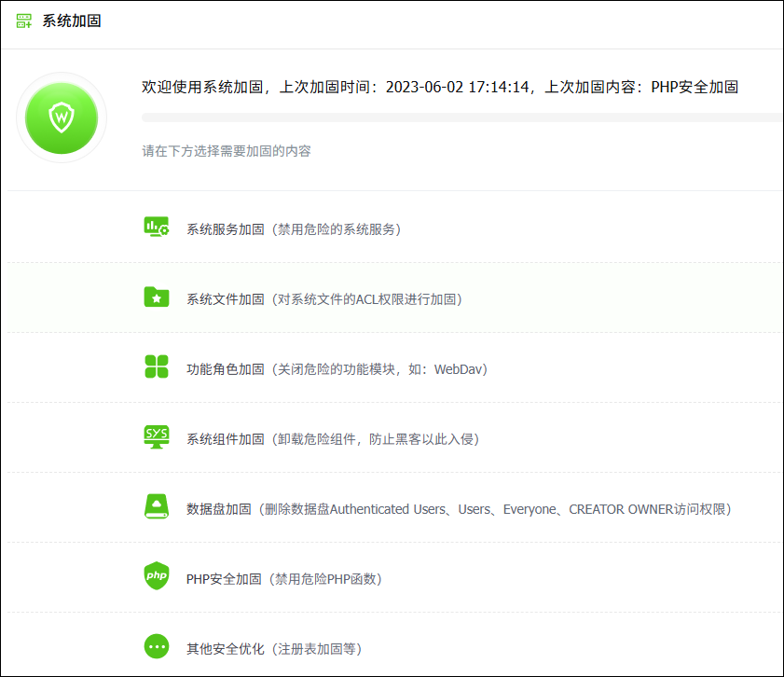This screenshot has width=784, height=677.
Task: Click the 系统加固 page title text
Action: (72, 21)
